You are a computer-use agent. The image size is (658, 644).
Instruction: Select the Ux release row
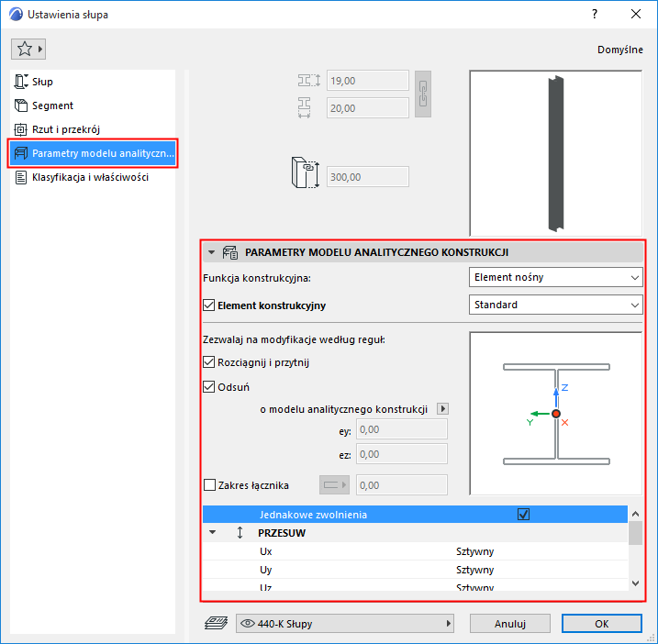click(x=415, y=550)
